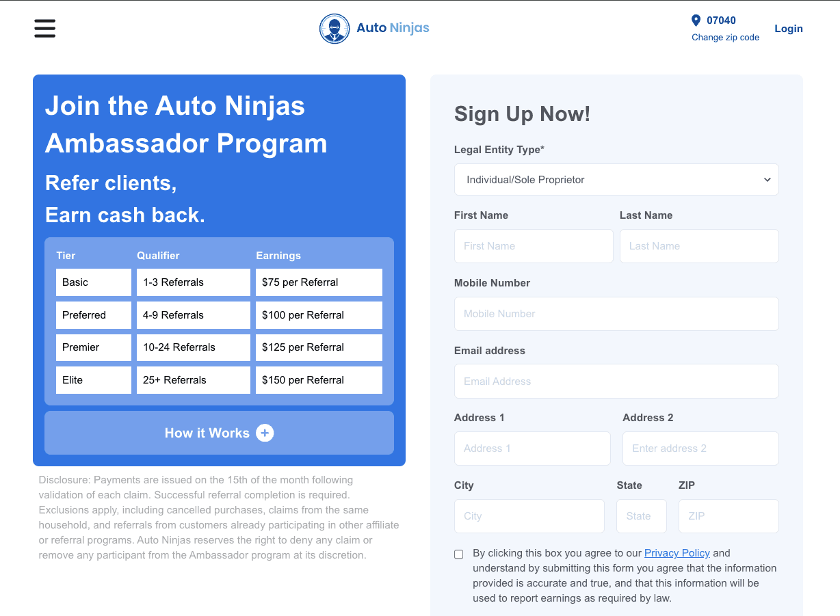Open the hamburger navigation menu
Image resolution: width=840 pixels, height=616 pixels.
(44, 28)
